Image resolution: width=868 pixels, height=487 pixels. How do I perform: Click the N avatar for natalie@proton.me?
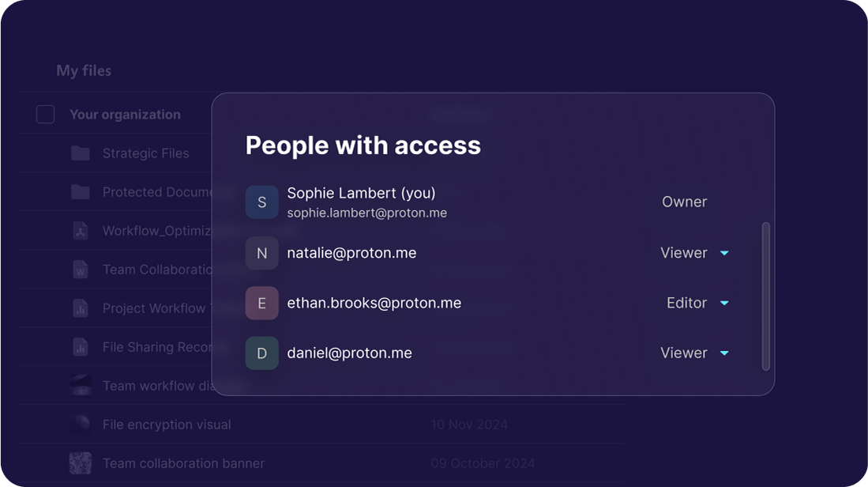click(262, 253)
